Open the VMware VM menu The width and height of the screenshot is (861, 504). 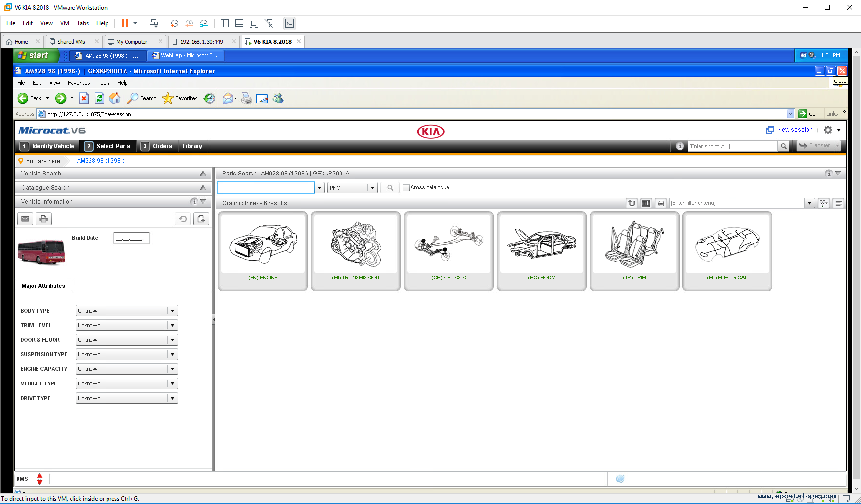point(65,23)
